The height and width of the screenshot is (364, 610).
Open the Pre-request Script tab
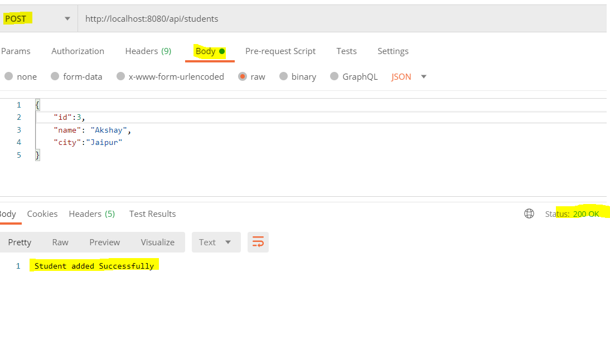coord(280,51)
